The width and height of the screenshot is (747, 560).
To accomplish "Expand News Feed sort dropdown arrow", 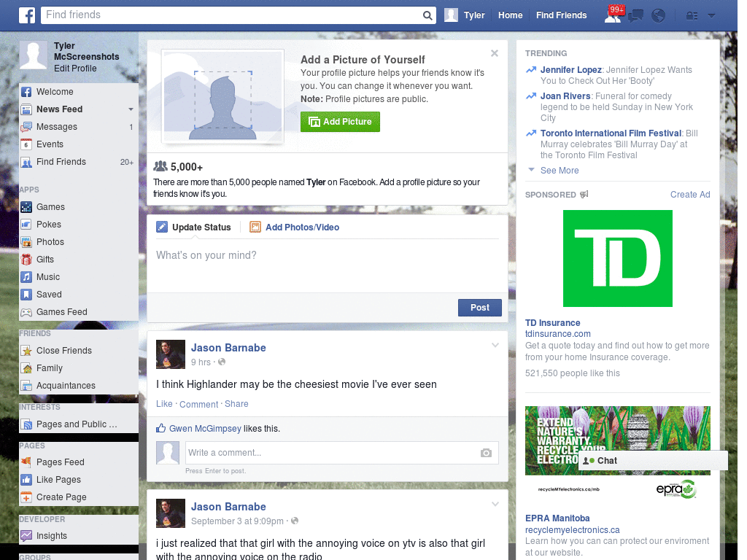I will [x=131, y=109].
